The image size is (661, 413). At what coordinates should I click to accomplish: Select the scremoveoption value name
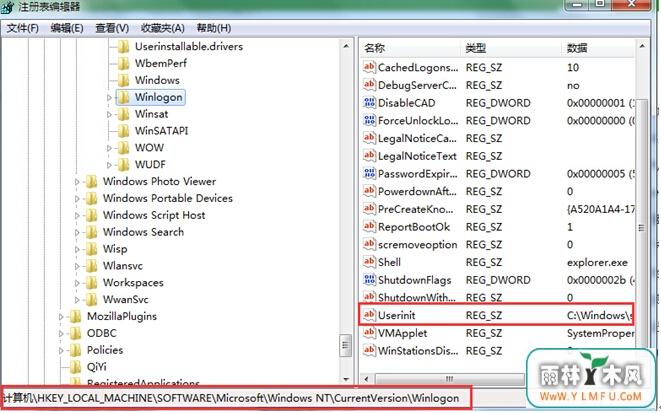click(x=417, y=244)
